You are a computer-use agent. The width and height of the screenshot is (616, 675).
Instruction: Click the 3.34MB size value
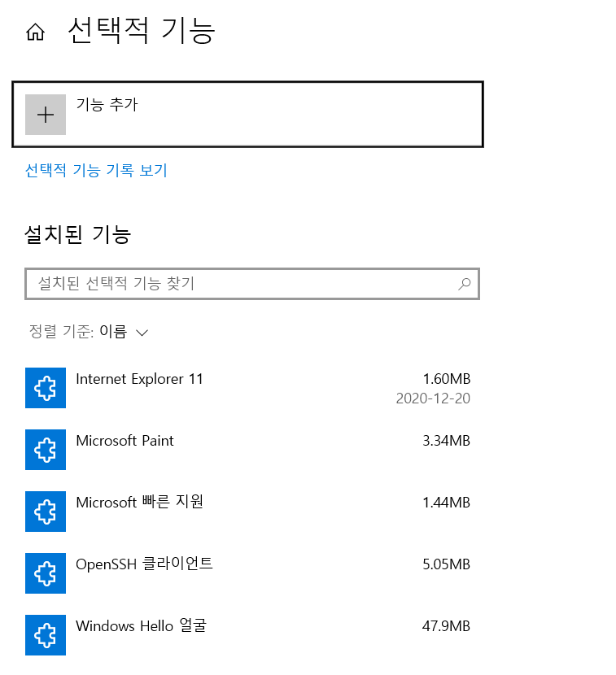pos(446,441)
